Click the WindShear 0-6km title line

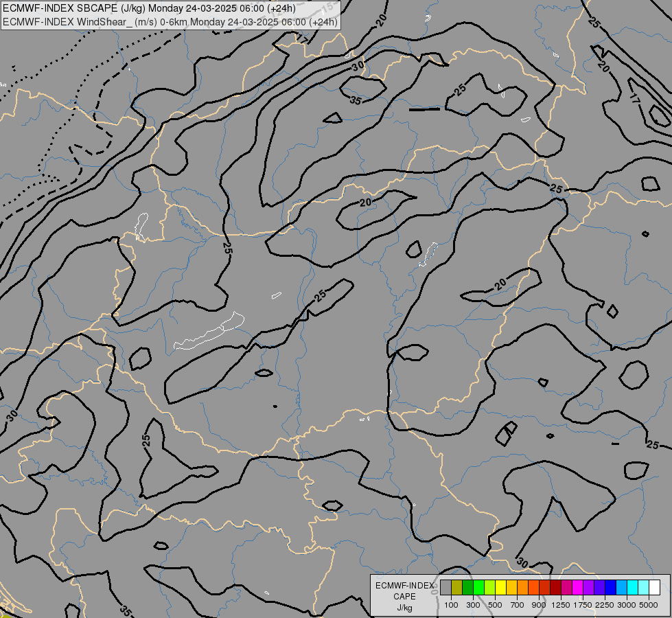170,22
